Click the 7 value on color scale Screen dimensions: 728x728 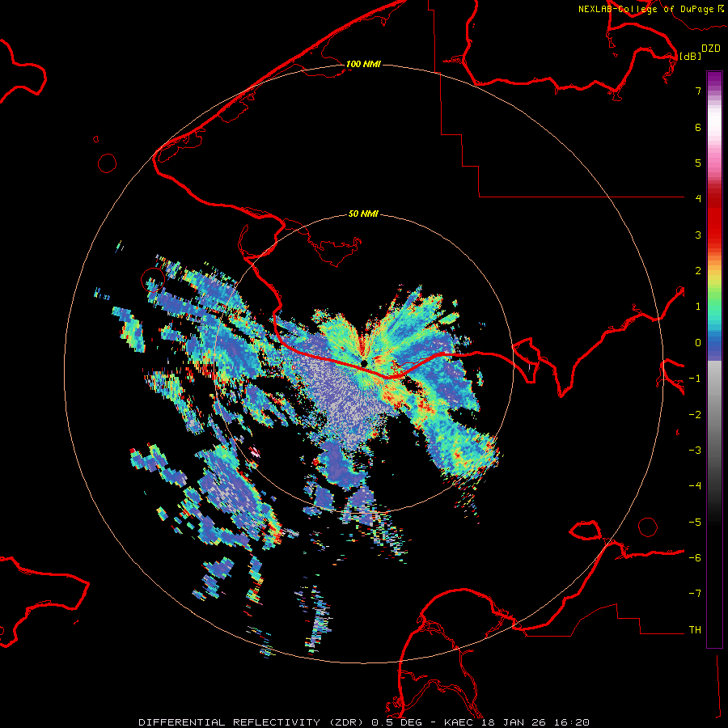tap(698, 91)
